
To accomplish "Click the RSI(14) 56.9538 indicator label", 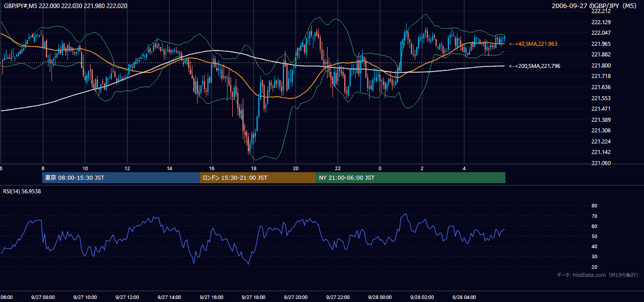I will coord(22,191).
